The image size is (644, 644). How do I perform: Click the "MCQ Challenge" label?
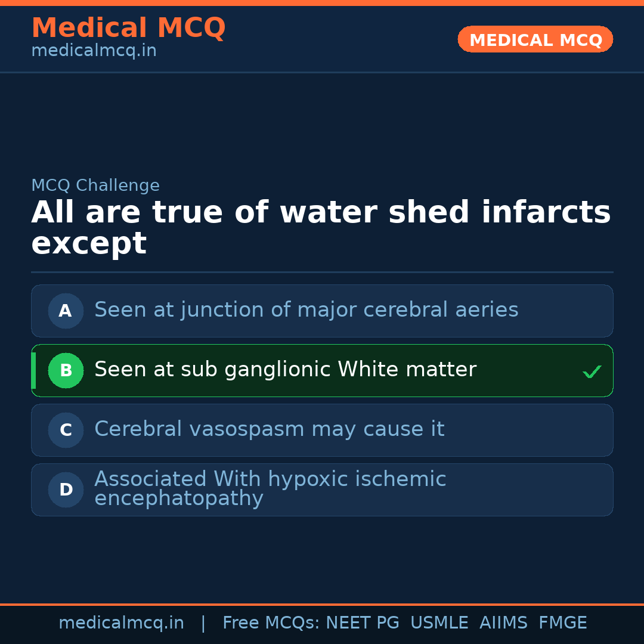pyautogui.click(x=95, y=185)
